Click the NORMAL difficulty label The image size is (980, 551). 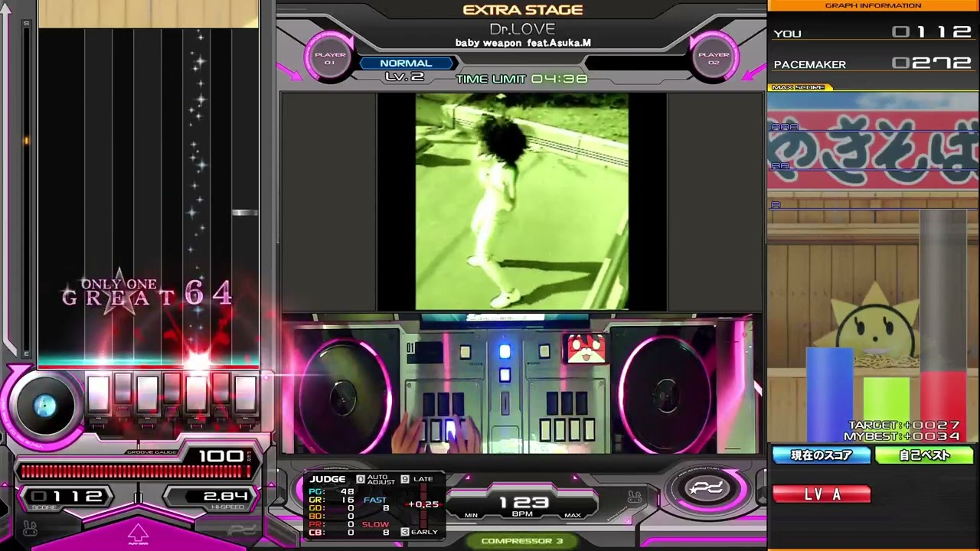pyautogui.click(x=405, y=64)
